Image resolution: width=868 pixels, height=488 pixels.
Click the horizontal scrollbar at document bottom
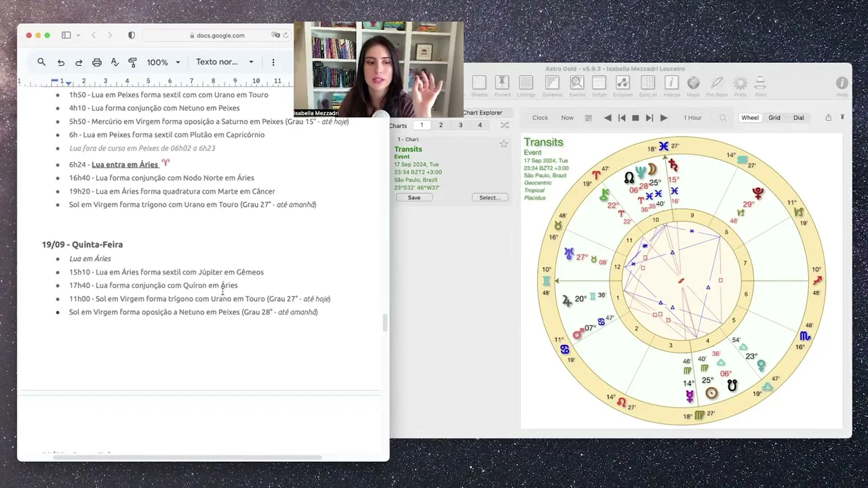[187, 457]
